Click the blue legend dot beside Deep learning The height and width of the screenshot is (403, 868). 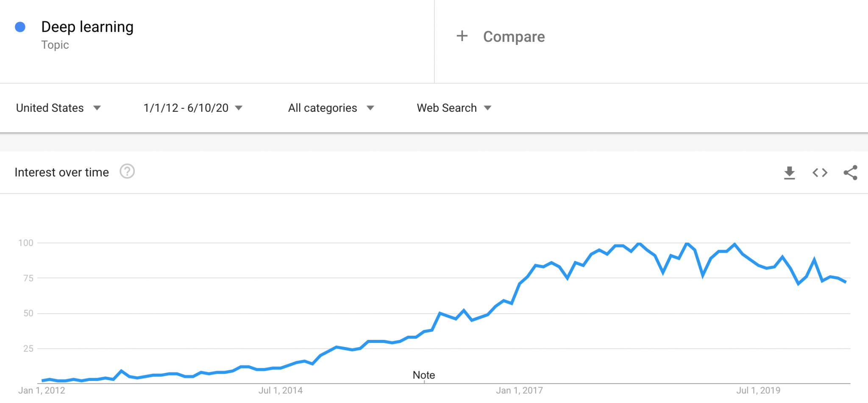(x=19, y=27)
